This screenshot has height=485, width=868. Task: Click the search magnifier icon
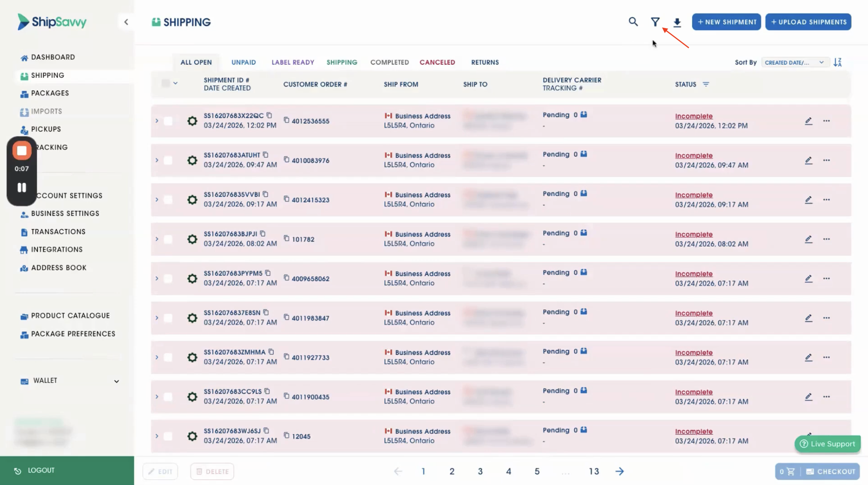coord(633,22)
